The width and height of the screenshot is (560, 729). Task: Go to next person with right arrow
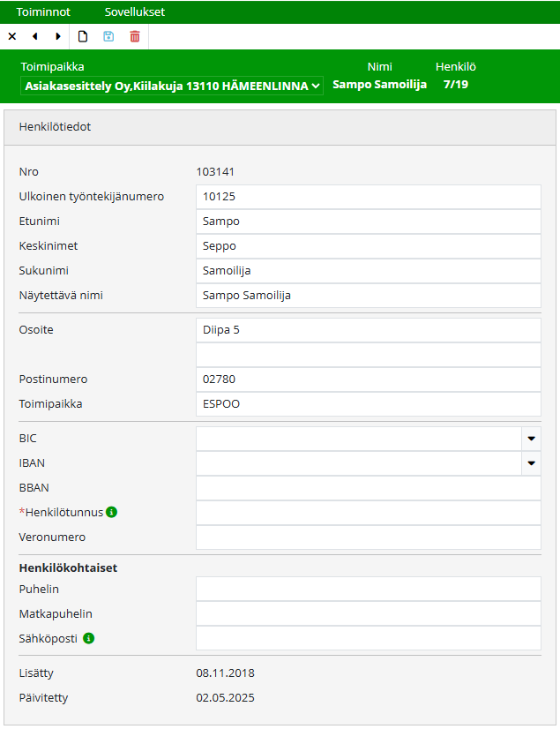tap(58, 36)
